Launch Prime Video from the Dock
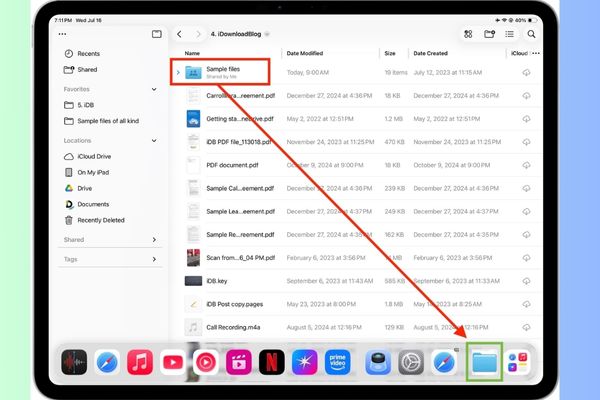 335,362
